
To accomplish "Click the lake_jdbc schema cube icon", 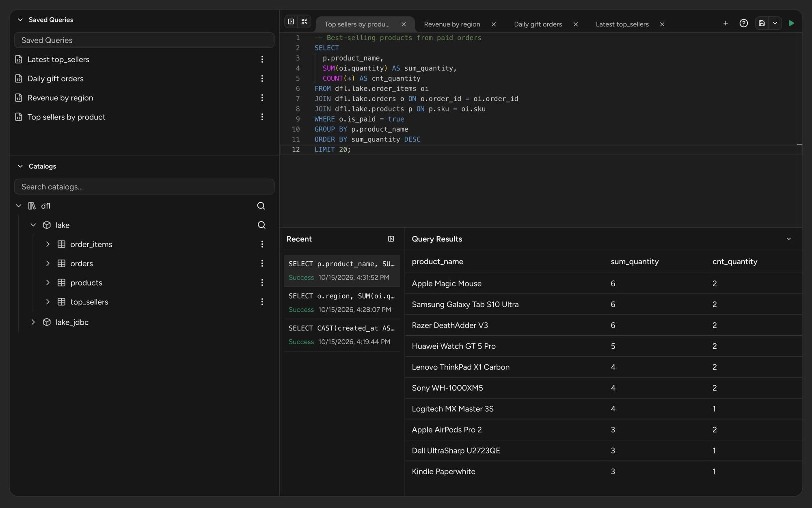I will tap(47, 322).
